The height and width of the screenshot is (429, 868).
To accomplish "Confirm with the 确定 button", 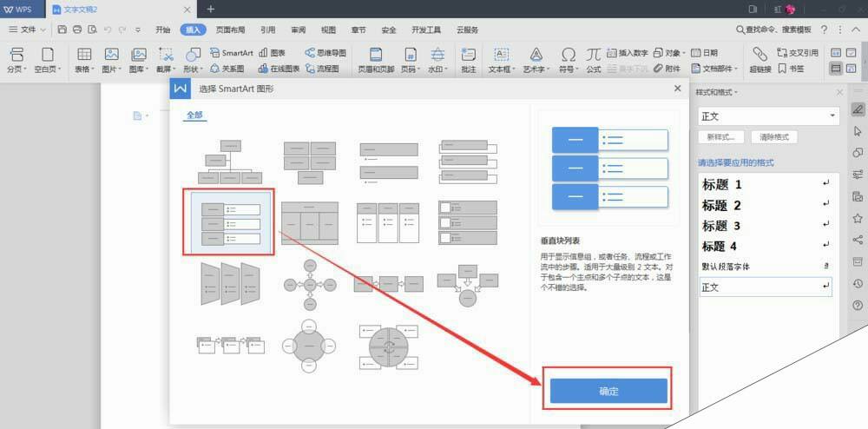I will pyautogui.click(x=608, y=391).
